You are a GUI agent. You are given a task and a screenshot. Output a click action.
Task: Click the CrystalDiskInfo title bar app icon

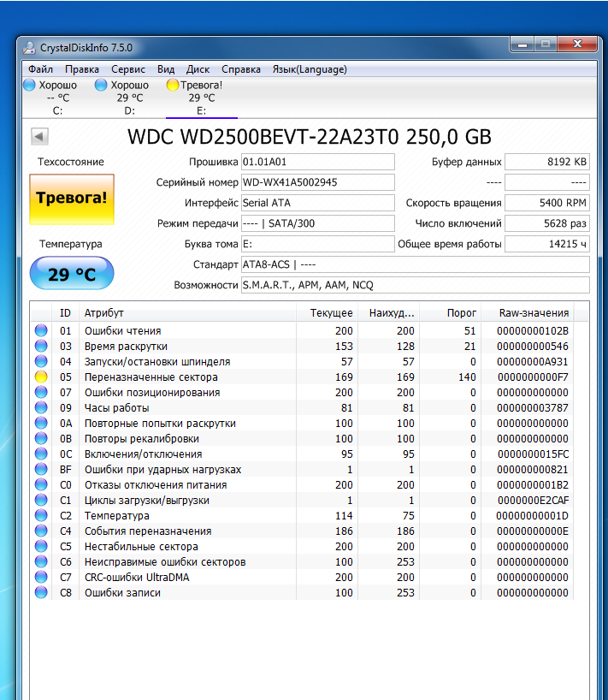(x=29, y=47)
